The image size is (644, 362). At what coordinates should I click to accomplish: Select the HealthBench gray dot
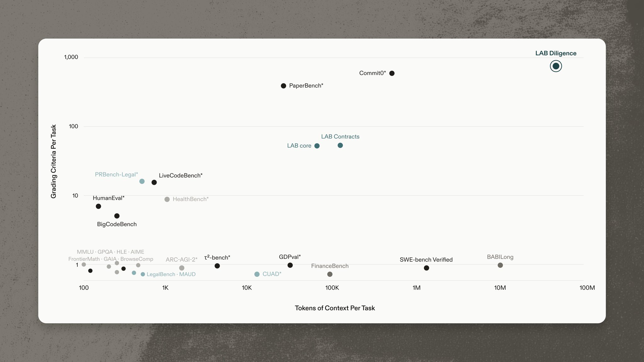pyautogui.click(x=167, y=199)
